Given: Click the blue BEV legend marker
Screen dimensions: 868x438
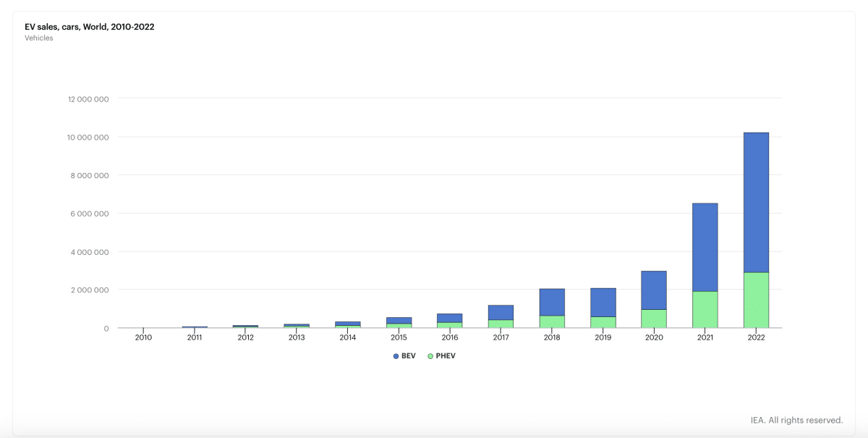Looking at the screenshot, I should point(396,355).
